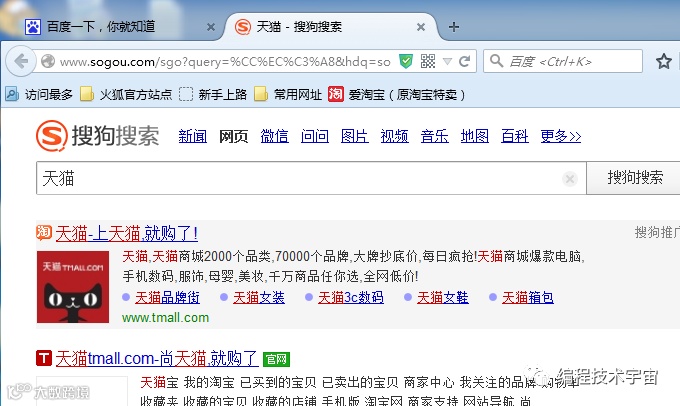Screen dimensions: 680x406
Task: Open the 新手上路 bookmark
Action: pos(212,94)
